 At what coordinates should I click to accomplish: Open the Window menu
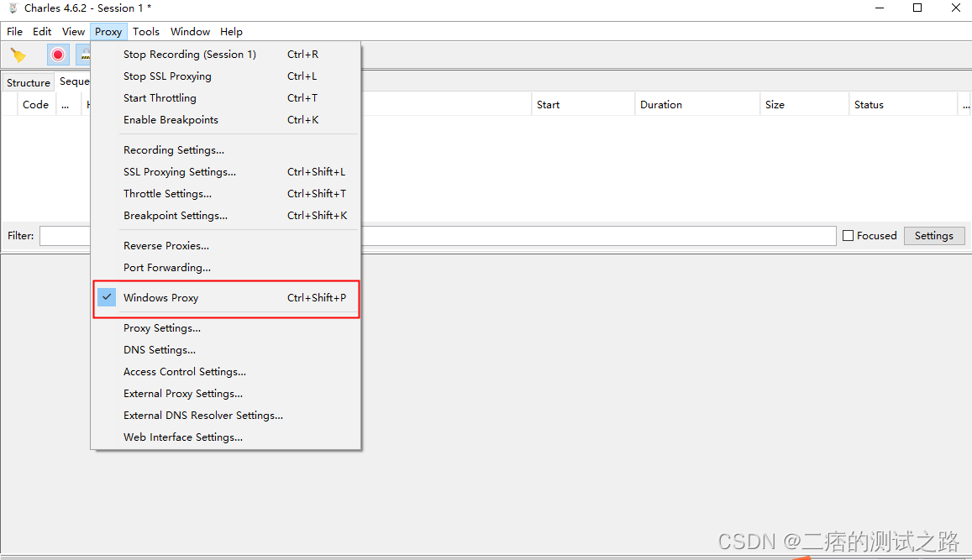(190, 32)
